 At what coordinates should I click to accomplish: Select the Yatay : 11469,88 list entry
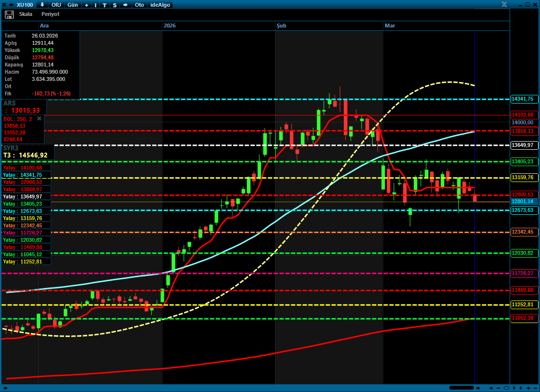coord(26,247)
